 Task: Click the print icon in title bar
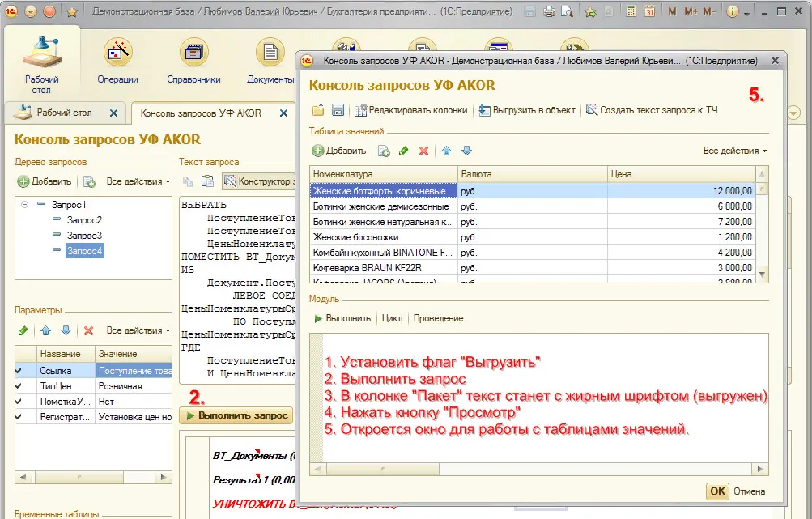click(549, 12)
